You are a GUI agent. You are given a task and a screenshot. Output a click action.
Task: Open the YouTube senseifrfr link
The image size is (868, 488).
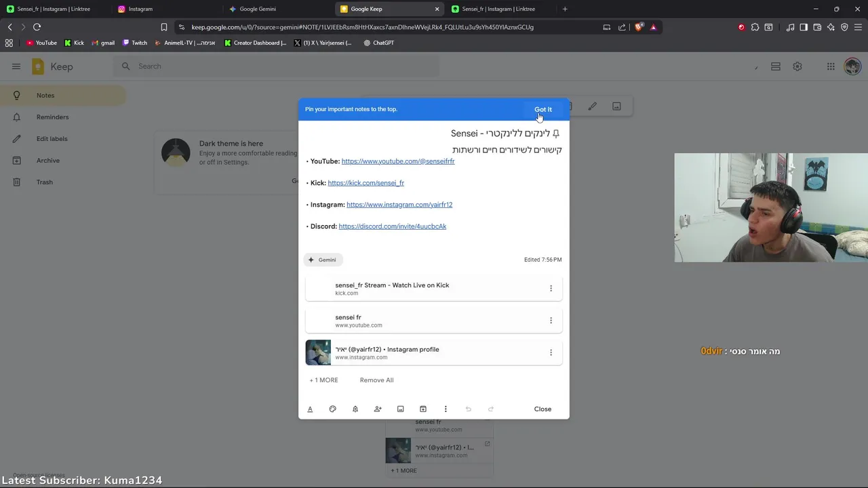398,161
